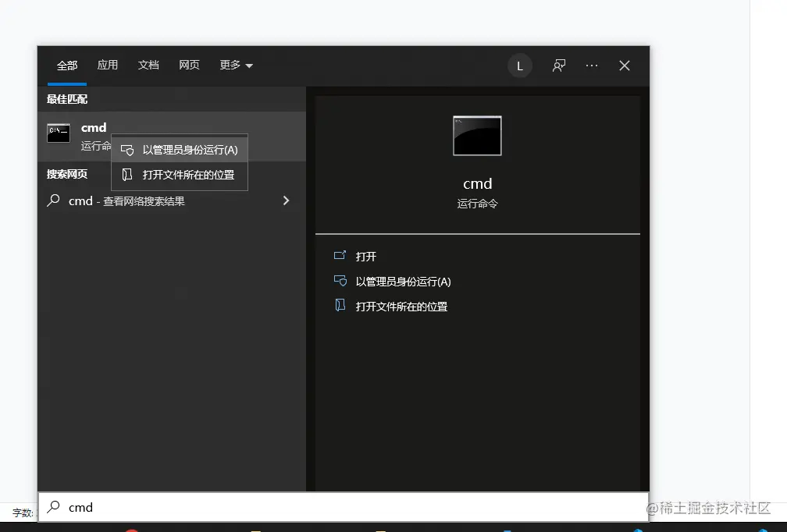This screenshot has width=787, height=532.
Task: Open the three-dot options menu
Action: pos(592,66)
